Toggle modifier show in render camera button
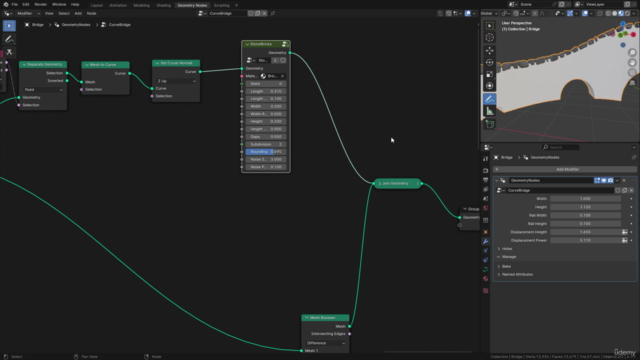The image size is (640, 360). coord(611,180)
